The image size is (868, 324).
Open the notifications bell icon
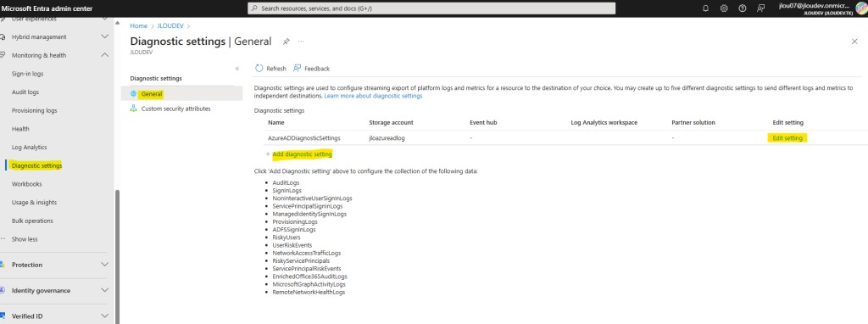[x=705, y=8]
